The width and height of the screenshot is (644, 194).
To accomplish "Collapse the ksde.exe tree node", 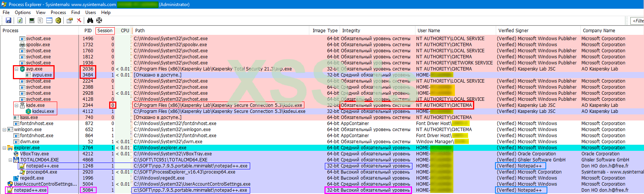I will 16,105.
